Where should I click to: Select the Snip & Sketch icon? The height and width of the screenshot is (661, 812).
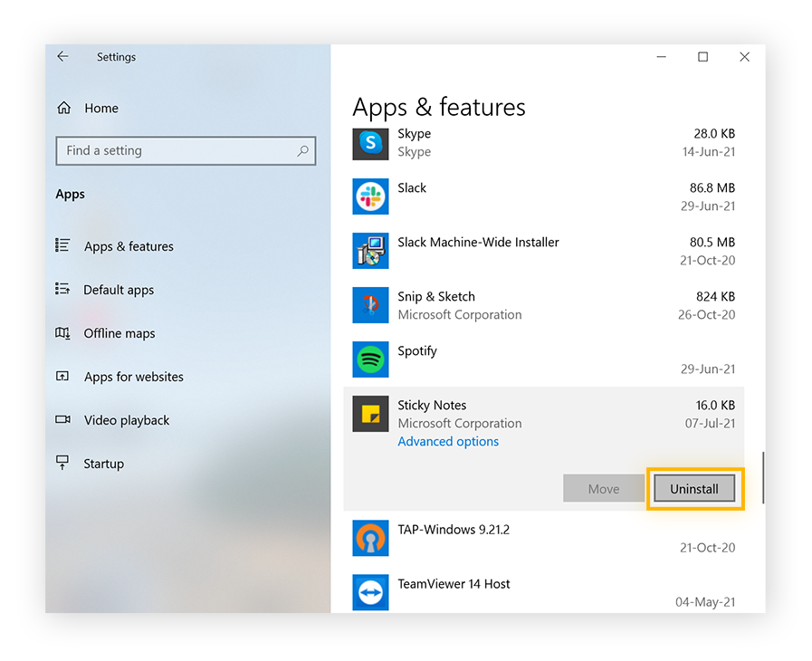[x=370, y=305]
